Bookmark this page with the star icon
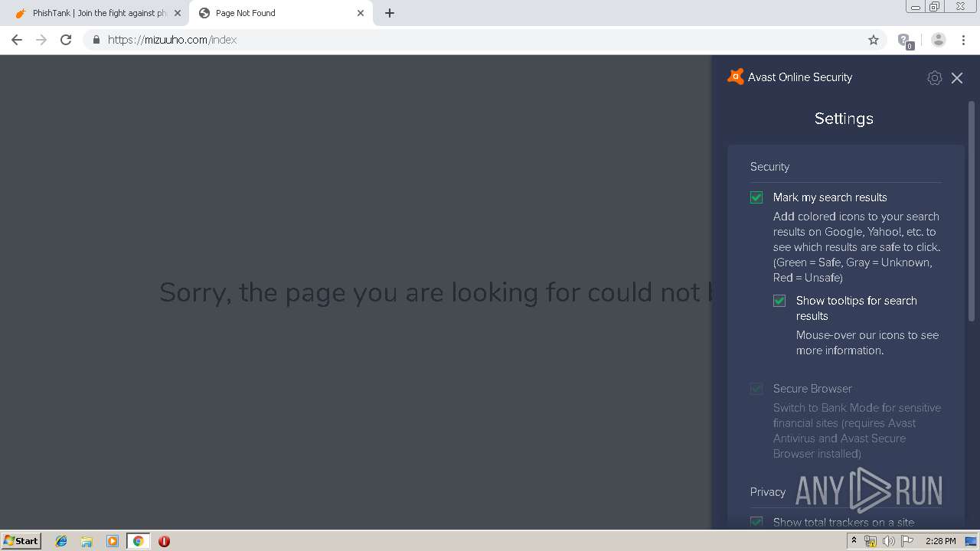The width and height of the screenshot is (980, 551). point(874,40)
